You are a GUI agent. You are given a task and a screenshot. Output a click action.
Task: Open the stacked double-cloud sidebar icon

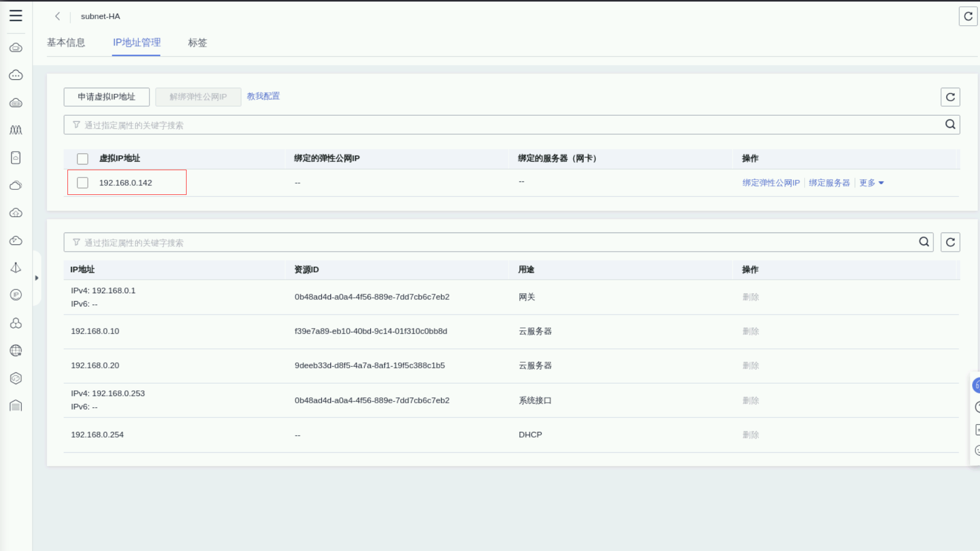[16, 185]
